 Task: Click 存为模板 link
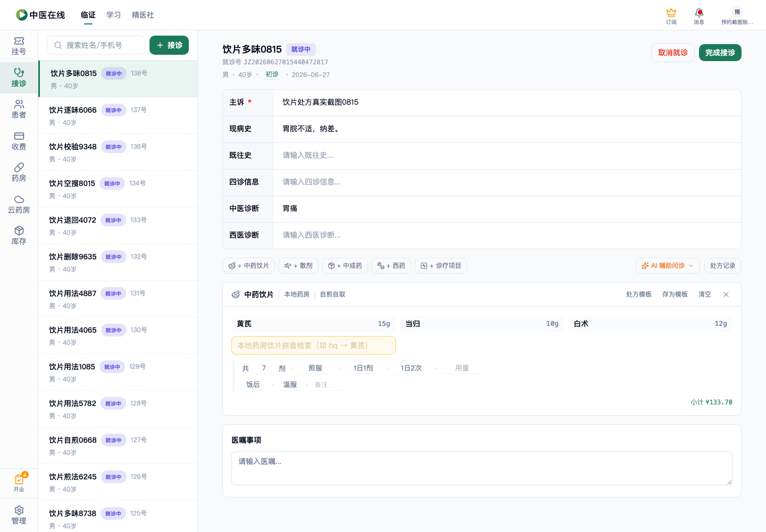pos(675,294)
